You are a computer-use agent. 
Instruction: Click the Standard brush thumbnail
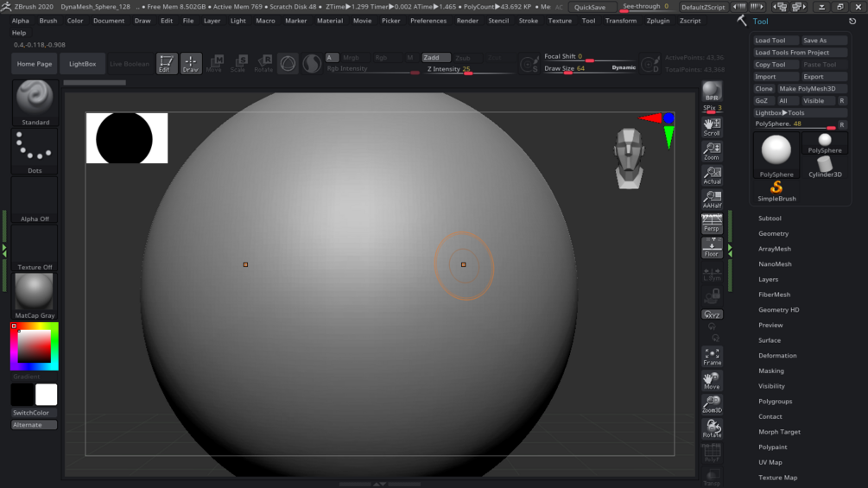coord(35,103)
